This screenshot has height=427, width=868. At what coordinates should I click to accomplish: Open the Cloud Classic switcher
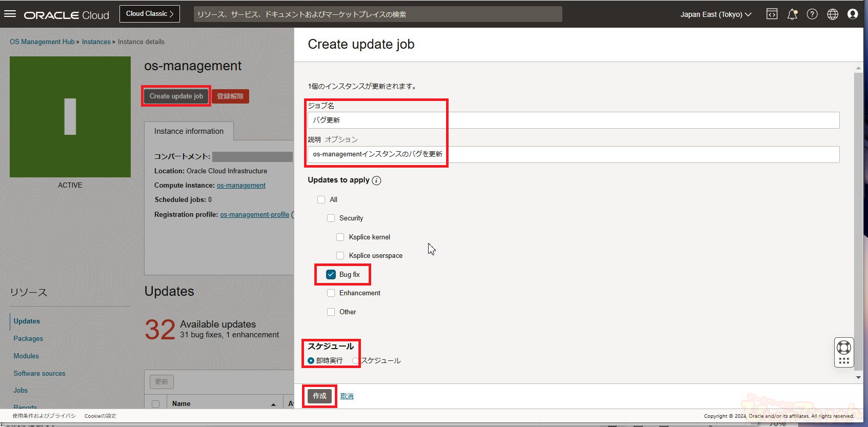(149, 14)
